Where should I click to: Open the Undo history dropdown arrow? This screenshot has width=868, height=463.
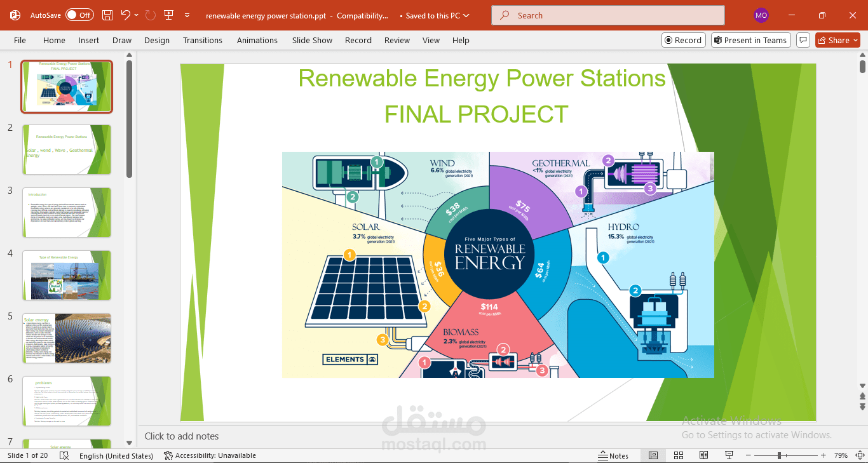(137, 15)
